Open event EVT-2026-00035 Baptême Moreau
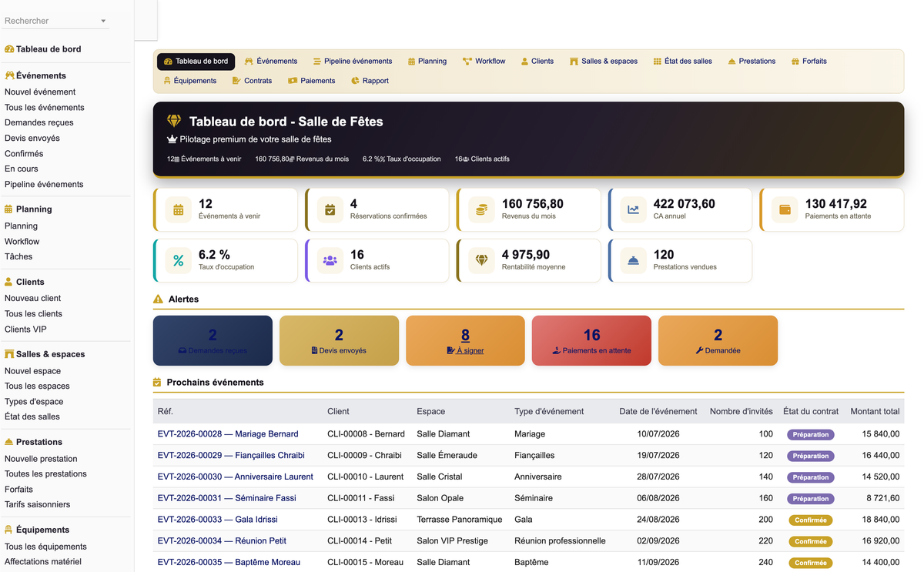This screenshot has height=572, width=924. 229,562
